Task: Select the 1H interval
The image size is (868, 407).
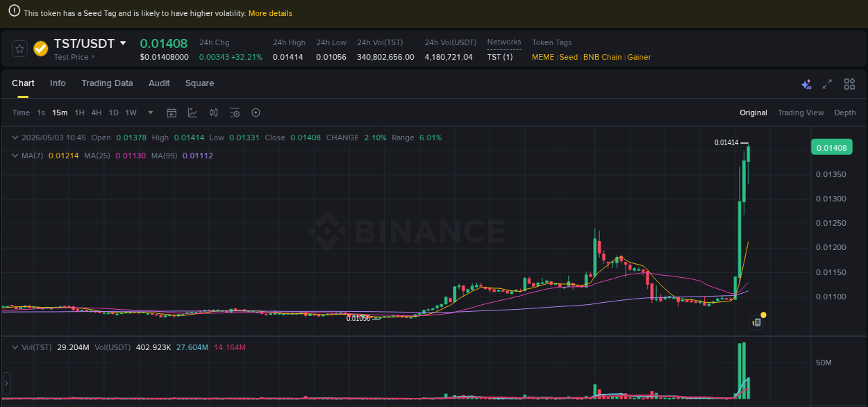Action: [80, 113]
